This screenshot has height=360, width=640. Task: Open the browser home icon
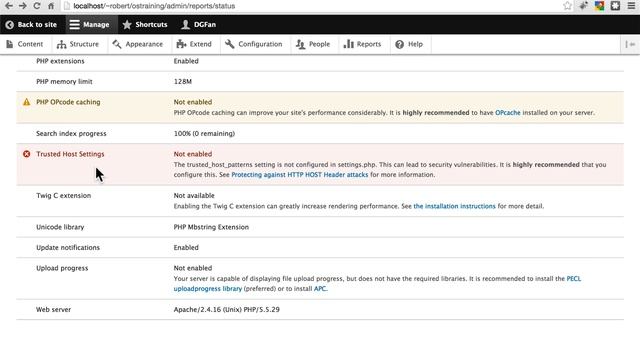point(51,6)
